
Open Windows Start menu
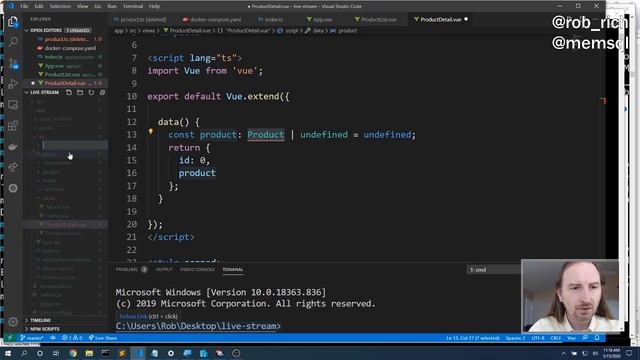pyautogui.click(x=8, y=353)
